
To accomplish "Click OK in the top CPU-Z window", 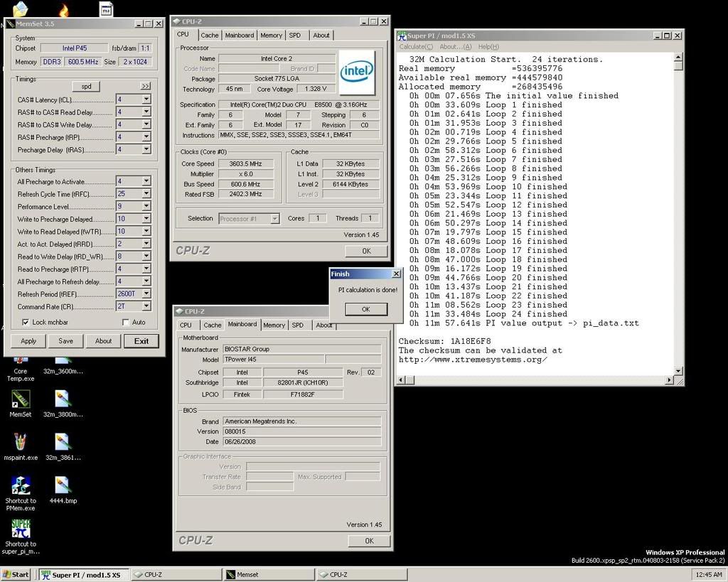I will tap(366, 251).
